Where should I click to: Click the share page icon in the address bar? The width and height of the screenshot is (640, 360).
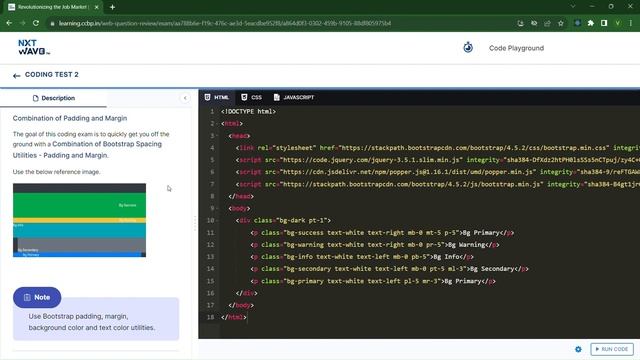click(x=547, y=23)
